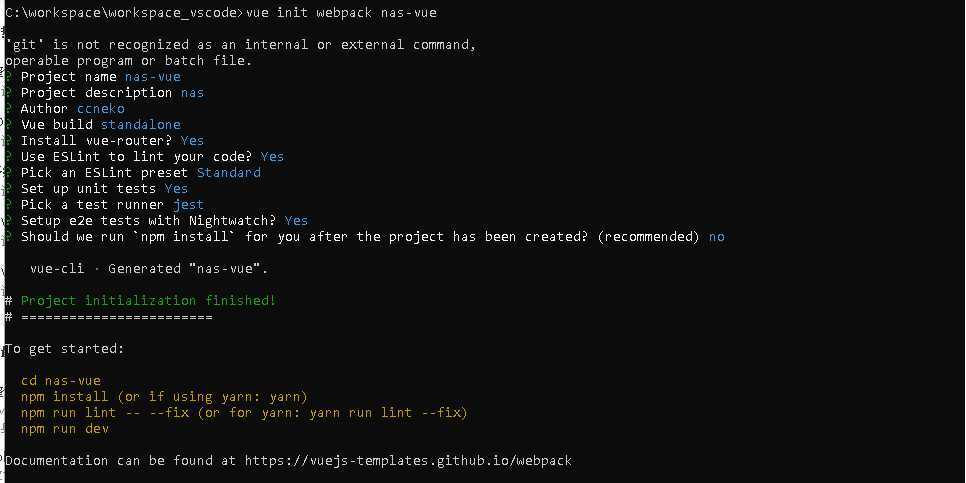This screenshot has height=483, width=966.
Task: Click the 'cd nas-vue' command line
Action: click(60, 381)
